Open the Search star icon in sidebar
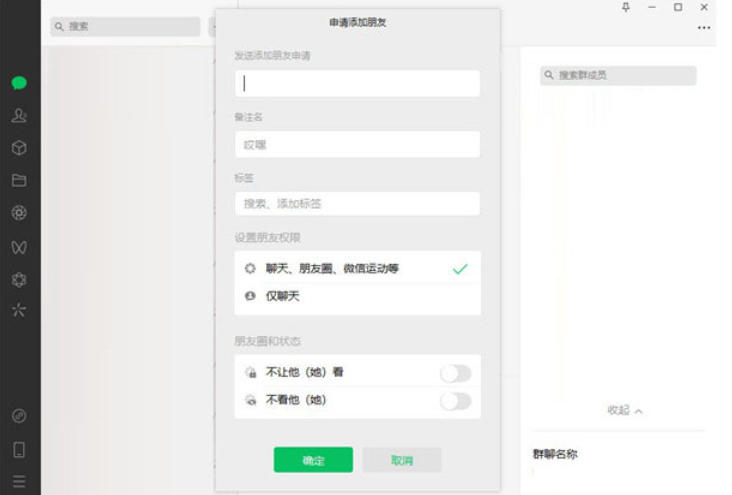 (19, 310)
